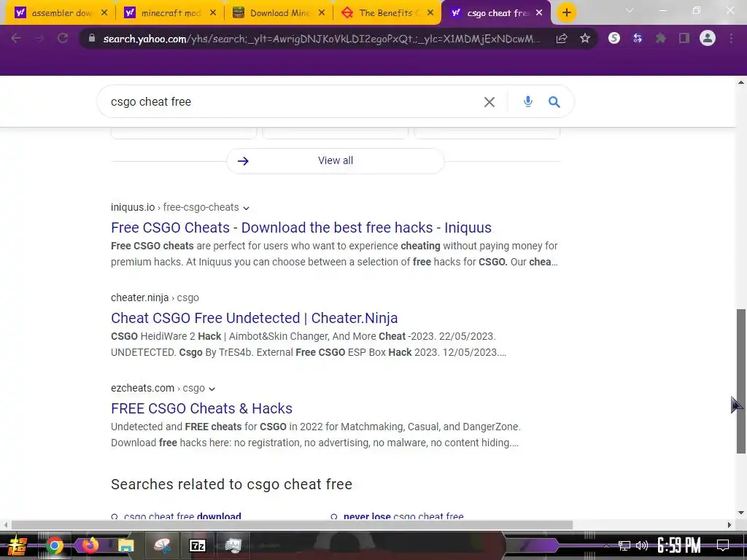Open a new tab with the plus button
Screen dimensions: 747x560
(566, 13)
